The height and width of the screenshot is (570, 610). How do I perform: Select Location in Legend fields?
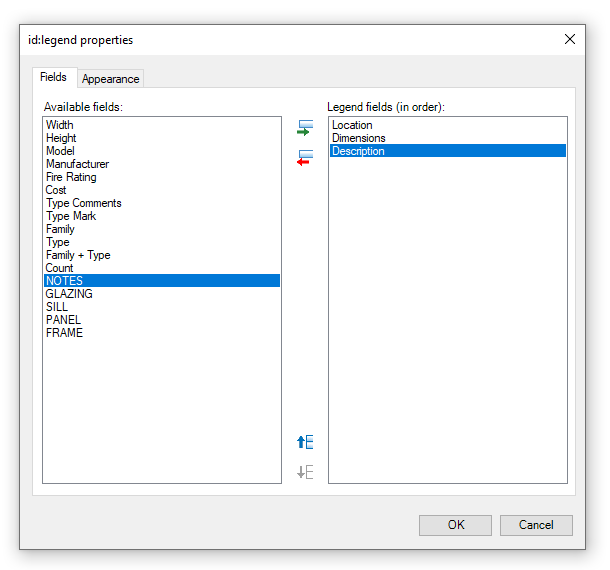(352, 125)
